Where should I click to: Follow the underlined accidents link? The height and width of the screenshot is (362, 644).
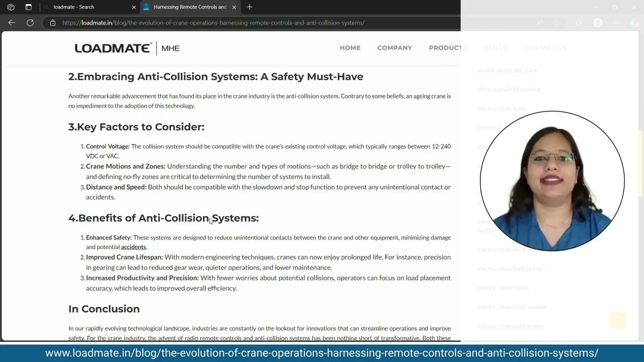click(133, 247)
